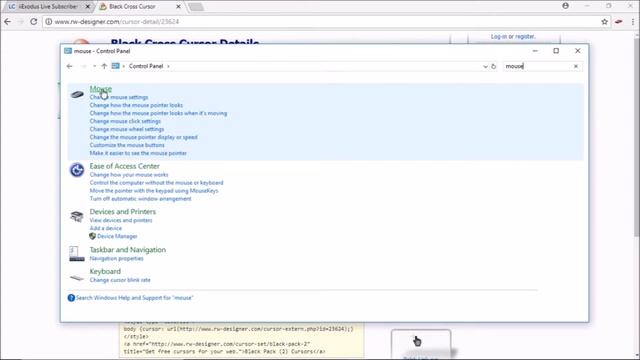Open recent locations dropdown in Control Panel

[94, 66]
